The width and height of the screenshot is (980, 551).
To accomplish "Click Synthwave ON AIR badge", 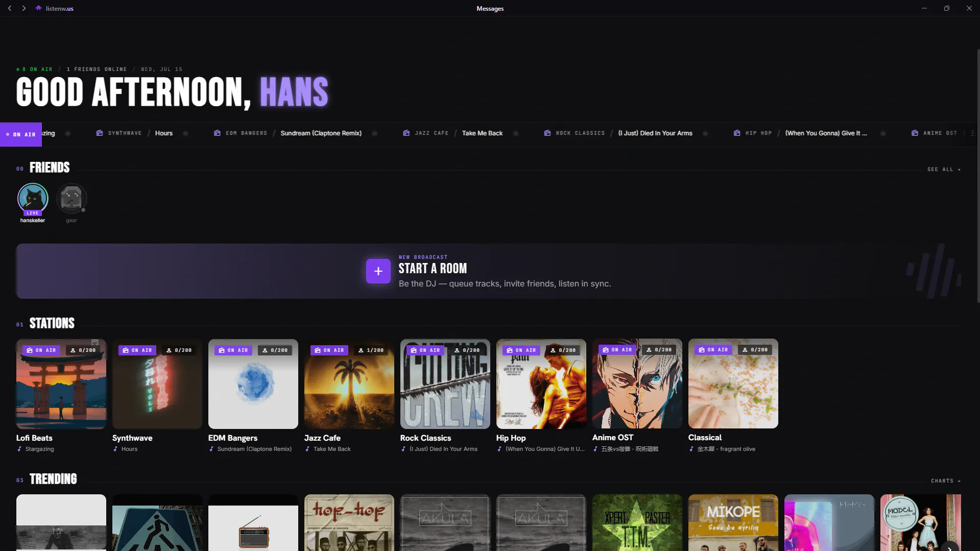I will 137,350.
